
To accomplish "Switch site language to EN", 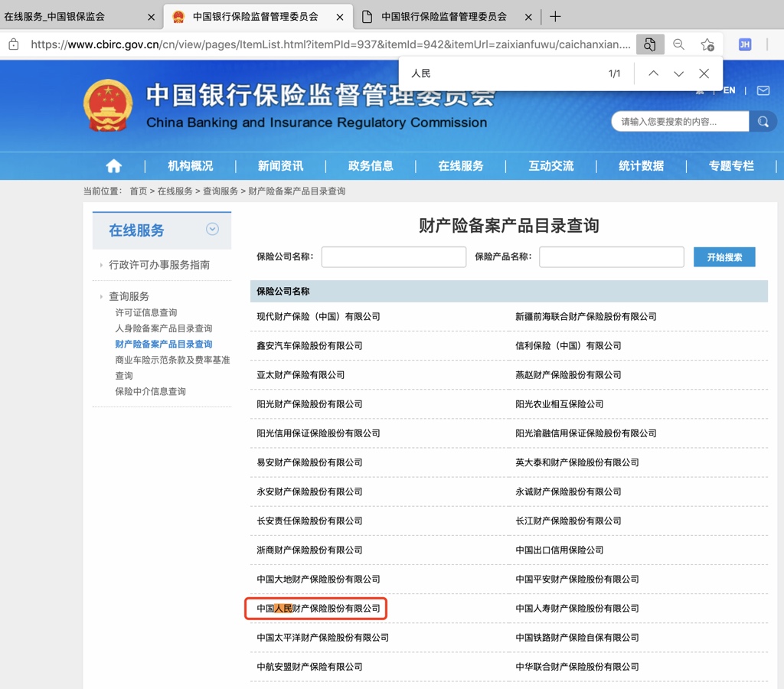I will point(729,90).
